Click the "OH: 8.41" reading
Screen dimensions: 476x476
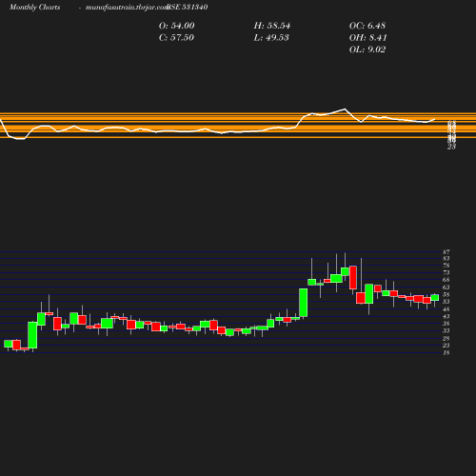367,38
